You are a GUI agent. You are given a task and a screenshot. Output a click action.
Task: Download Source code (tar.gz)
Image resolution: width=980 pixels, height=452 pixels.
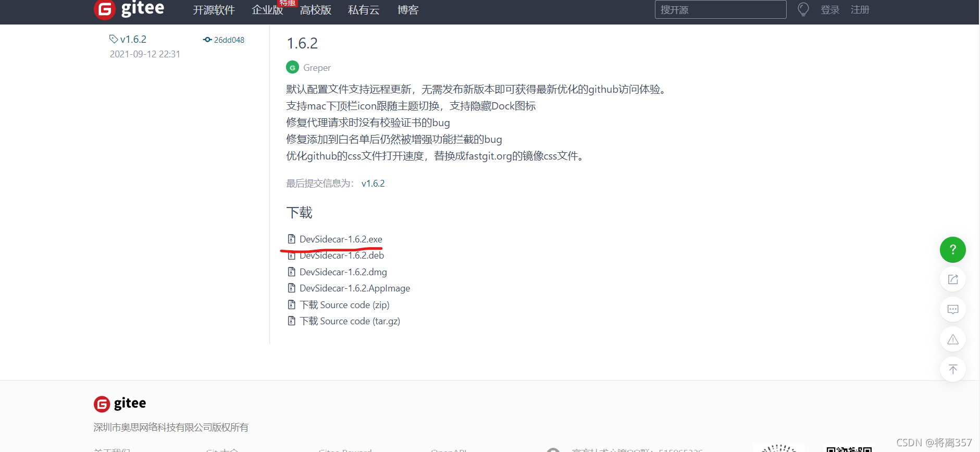click(x=350, y=321)
